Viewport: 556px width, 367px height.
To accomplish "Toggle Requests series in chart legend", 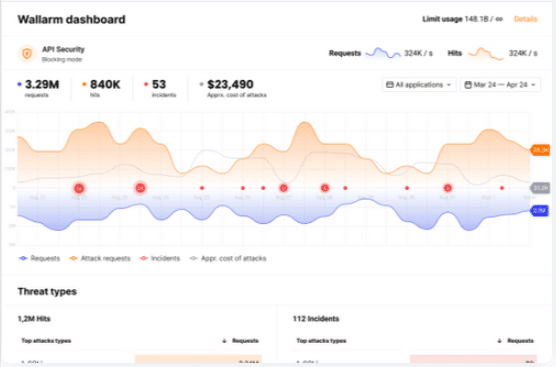I will pyautogui.click(x=39, y=258).
